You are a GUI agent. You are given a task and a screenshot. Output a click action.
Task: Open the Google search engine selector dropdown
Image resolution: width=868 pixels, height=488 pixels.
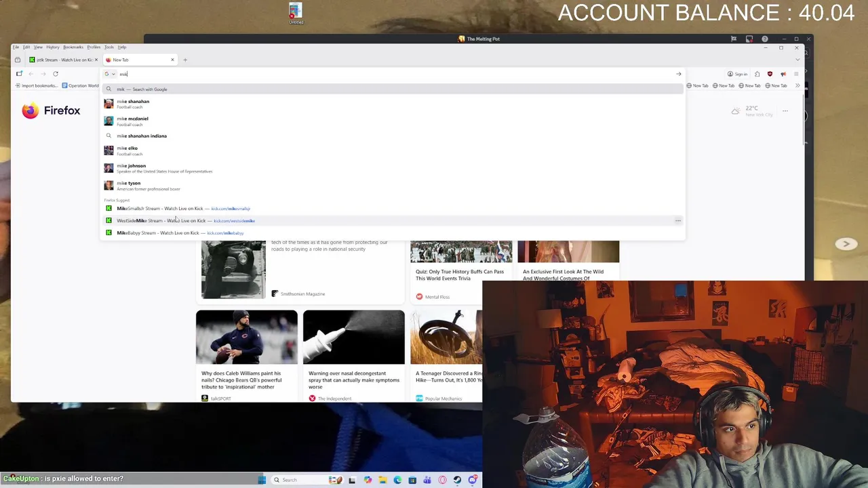pyautogui.click(x=109, y=74)
